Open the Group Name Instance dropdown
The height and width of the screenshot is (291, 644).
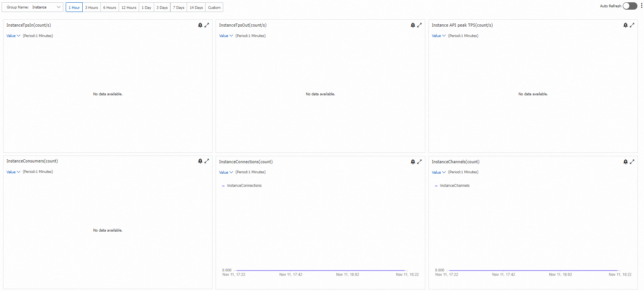click(32, 7)
